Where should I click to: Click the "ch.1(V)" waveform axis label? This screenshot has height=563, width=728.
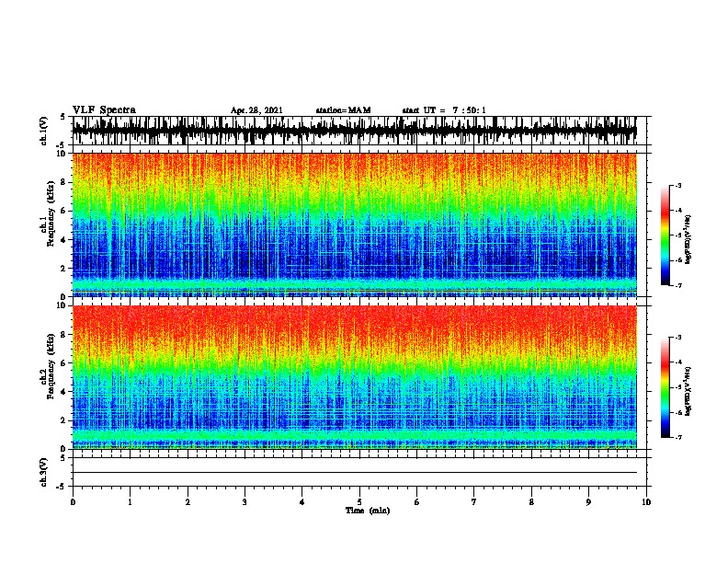click(x=44, y=131)
